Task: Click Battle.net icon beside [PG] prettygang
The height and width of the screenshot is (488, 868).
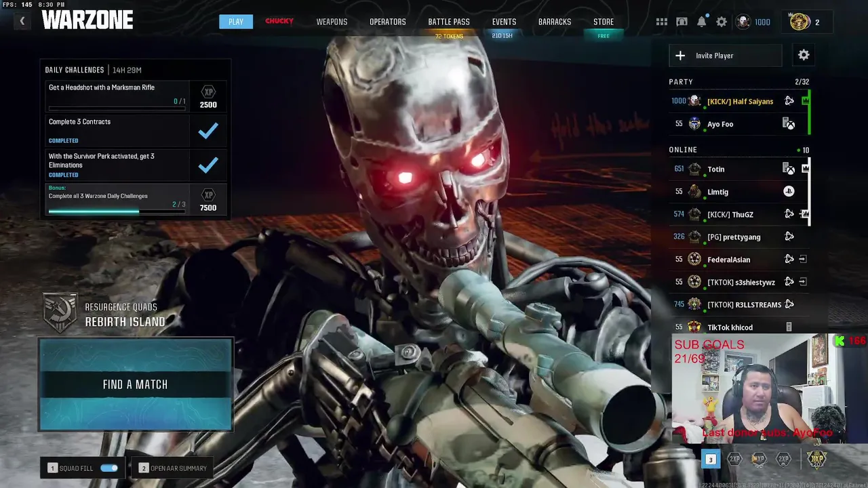Action: pyautogui.click(x=789, y=237)
